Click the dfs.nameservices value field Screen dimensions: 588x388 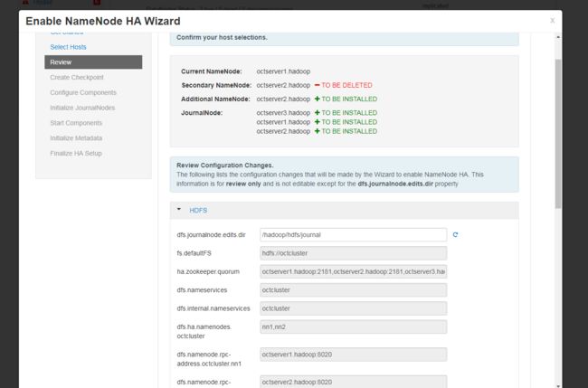click(x=353, y=289)
